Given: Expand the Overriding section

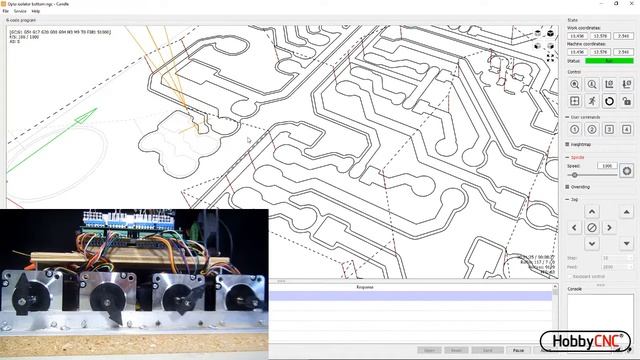Looking at the screenshot, I should point(567,187).
